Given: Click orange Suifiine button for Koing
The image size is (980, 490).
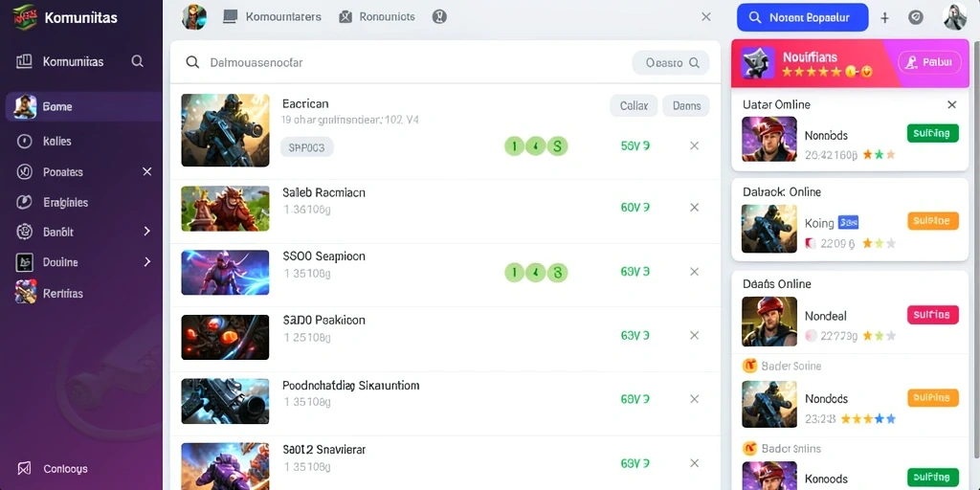Looking at the screenshot, I should 932,221.
